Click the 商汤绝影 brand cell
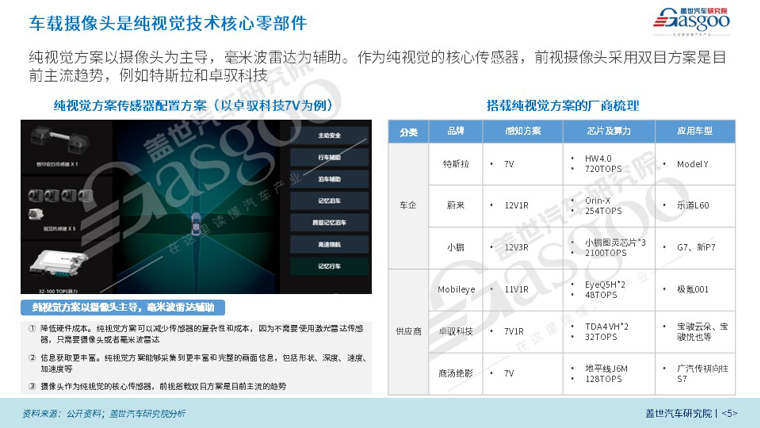 (456, 373)
